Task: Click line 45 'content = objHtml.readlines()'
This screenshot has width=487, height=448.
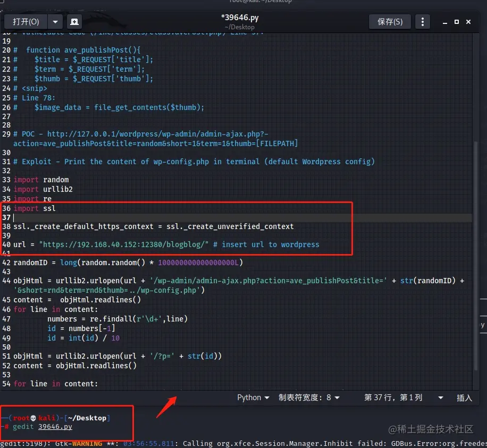Action: (x=77, y=300)
